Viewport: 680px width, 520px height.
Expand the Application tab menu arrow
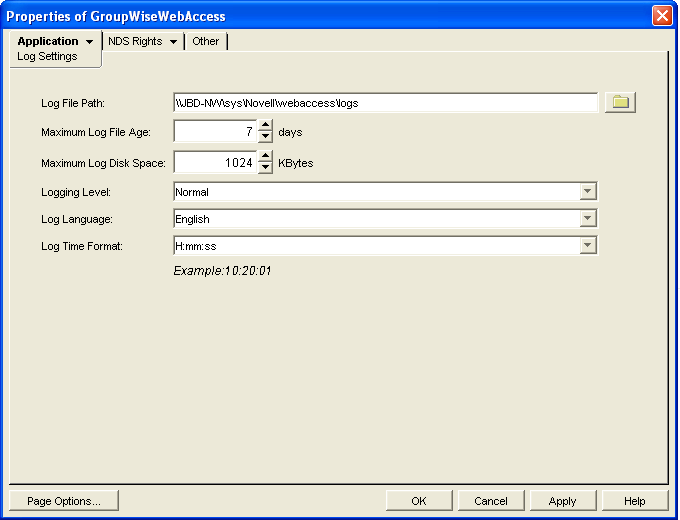click(x=89, y=42)
